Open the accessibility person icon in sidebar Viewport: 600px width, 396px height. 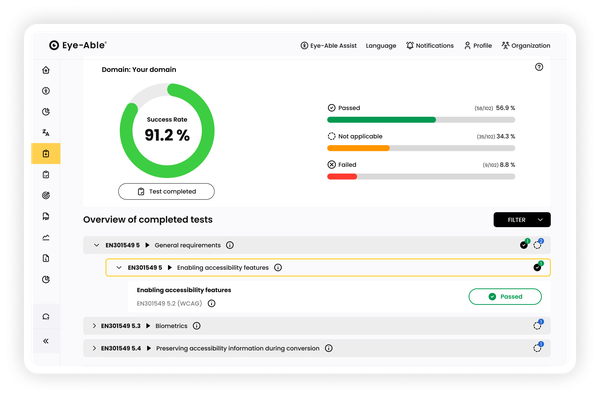(x=46, y=91)
